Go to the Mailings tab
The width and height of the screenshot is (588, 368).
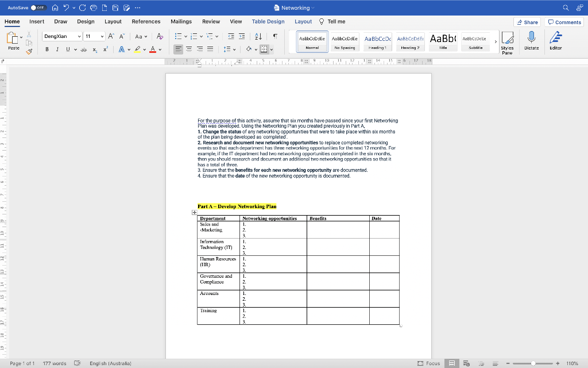click(x=181, y=21)
